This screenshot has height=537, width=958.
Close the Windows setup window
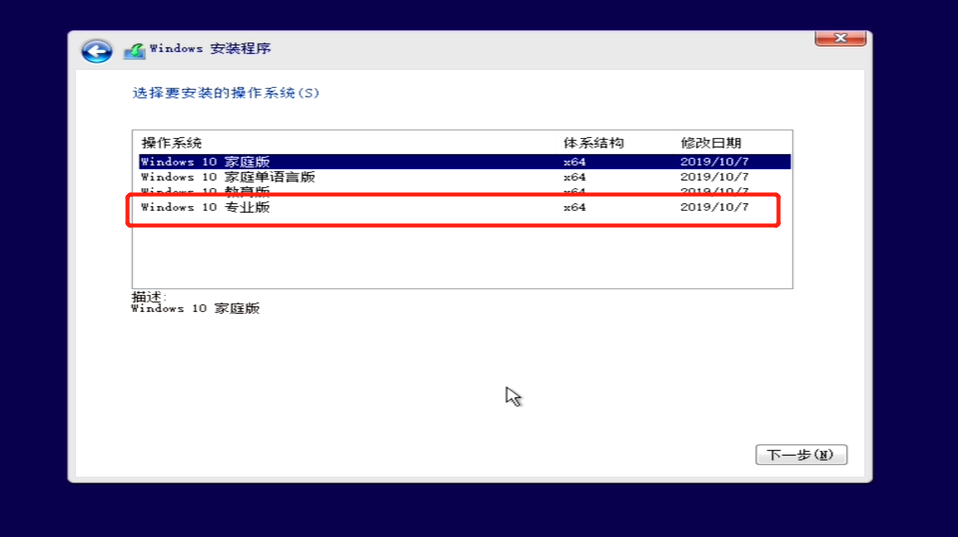coord(840,38)
